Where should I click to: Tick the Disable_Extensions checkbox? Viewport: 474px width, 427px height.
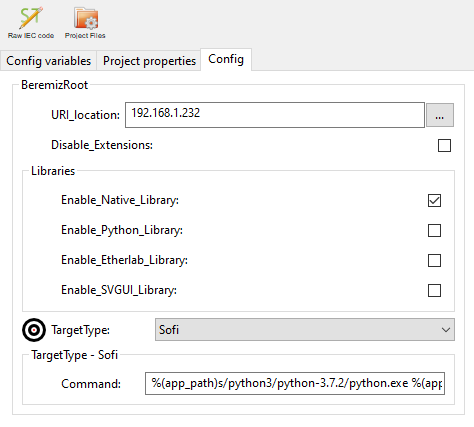coord(444,145)
